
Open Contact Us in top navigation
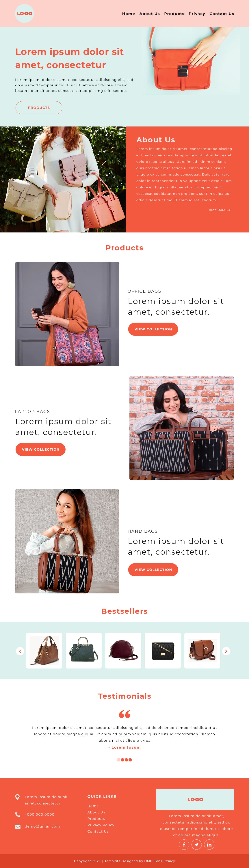pyautogui.click(x=222, y=14)
